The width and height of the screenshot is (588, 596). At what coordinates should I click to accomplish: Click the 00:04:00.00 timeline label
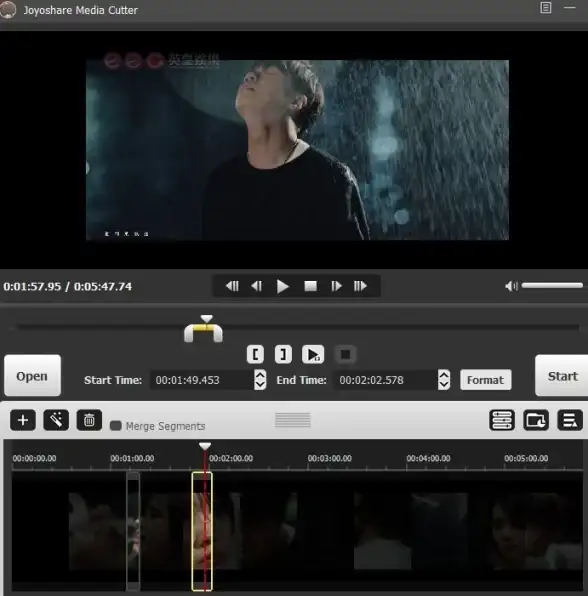pyautogui.click(x=428, y=458)
